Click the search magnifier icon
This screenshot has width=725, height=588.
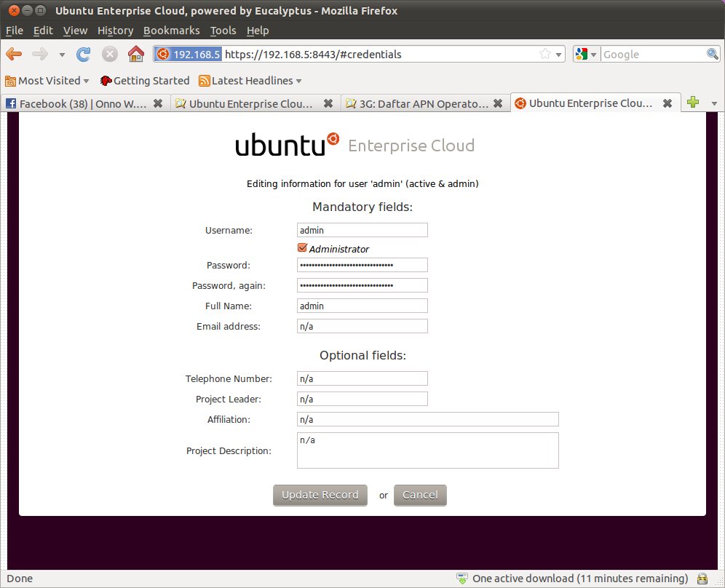pyautogui.click(x=713, y=54)
